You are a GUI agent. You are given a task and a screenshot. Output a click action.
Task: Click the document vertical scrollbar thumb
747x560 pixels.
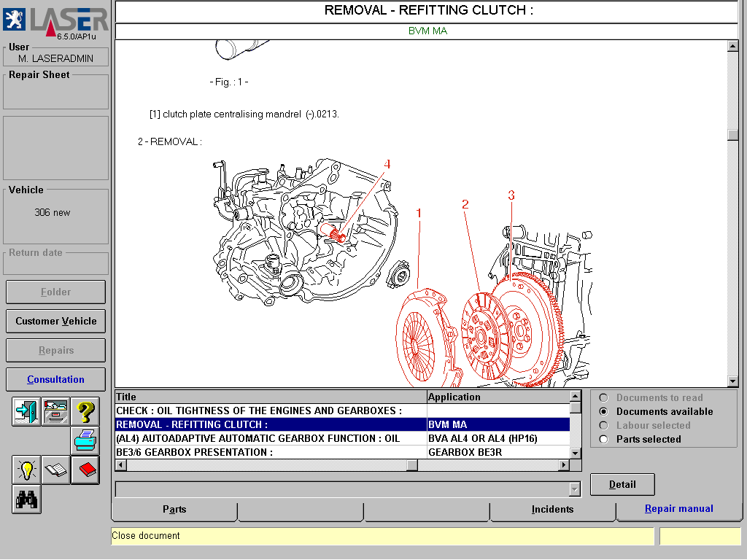(732, 135)
